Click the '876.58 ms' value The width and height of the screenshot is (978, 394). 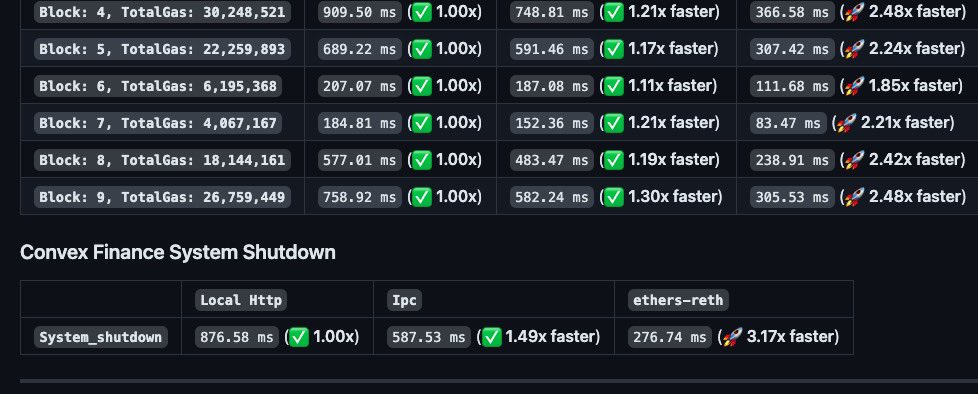(x=236, y=337)
